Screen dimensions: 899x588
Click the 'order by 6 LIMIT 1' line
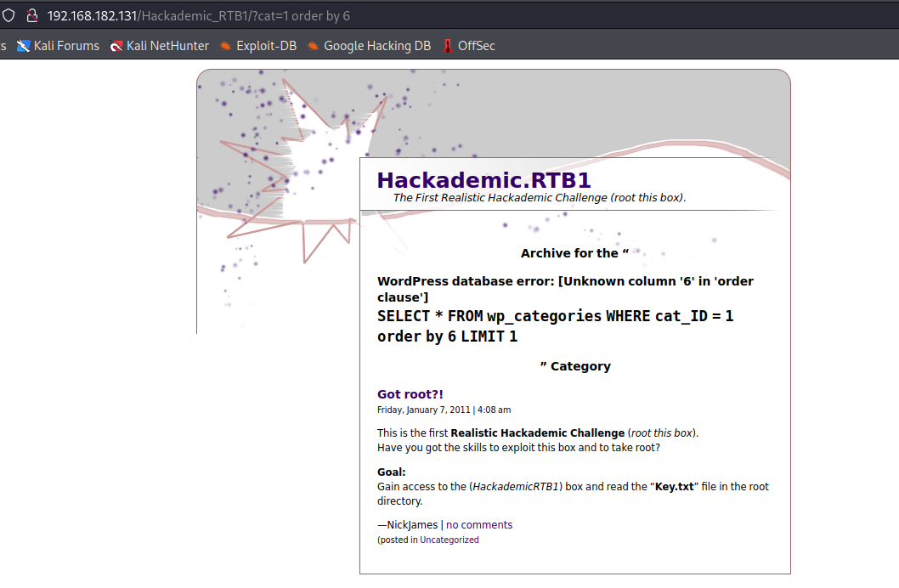coord(447,336)
